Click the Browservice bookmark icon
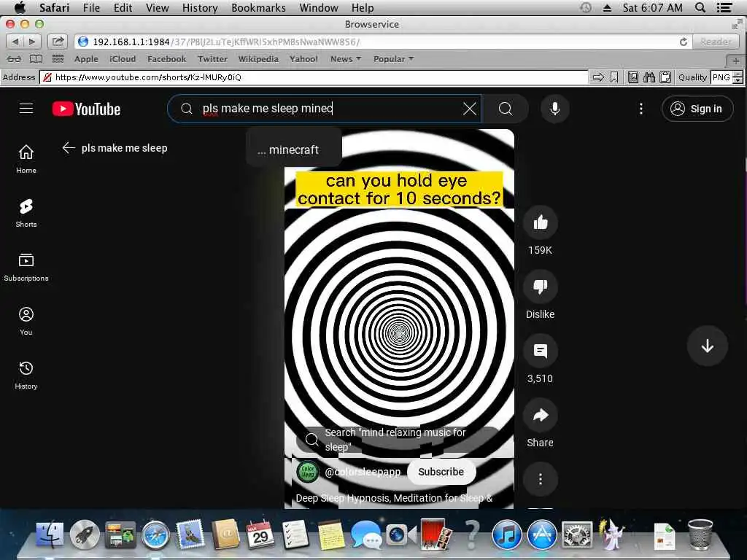 click(614, 77)
